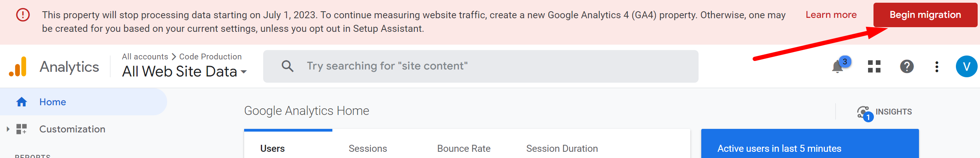
Task: Open the Google apps grid icon
Action: click(x=874, y=66)
